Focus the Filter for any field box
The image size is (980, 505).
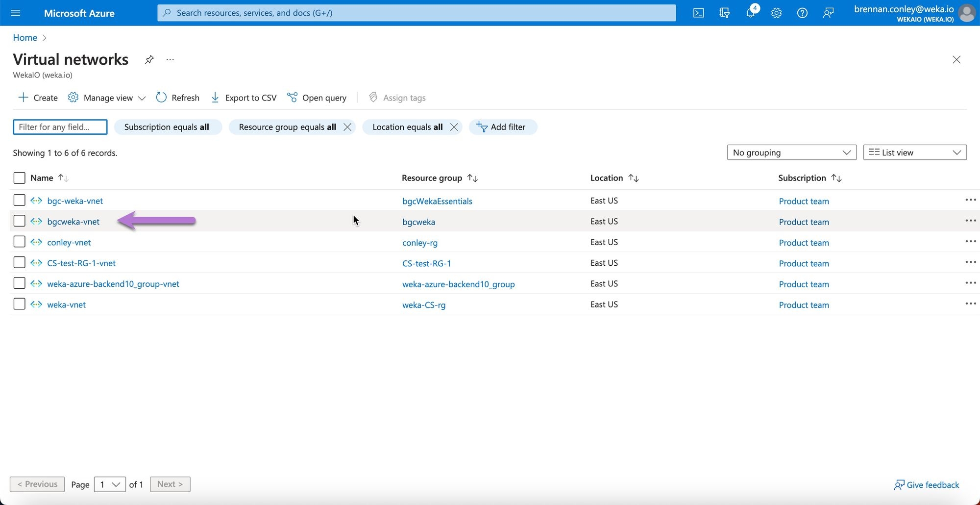60,127
